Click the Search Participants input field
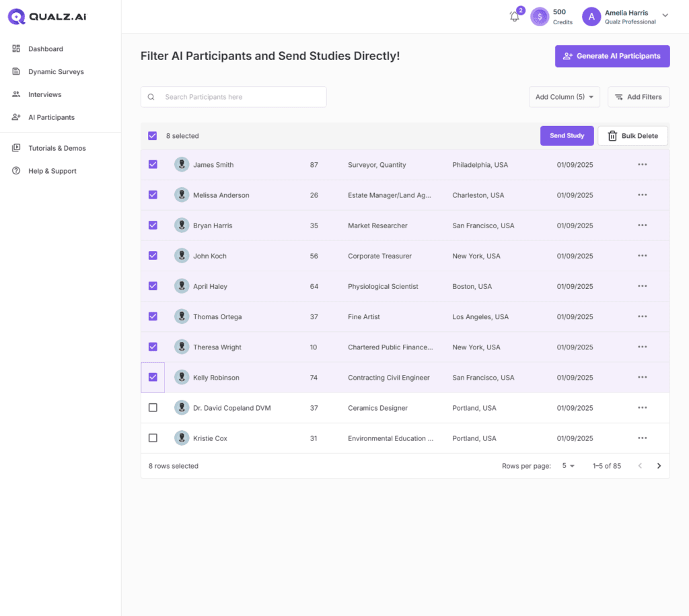The image size is (689, 616). 233,97
